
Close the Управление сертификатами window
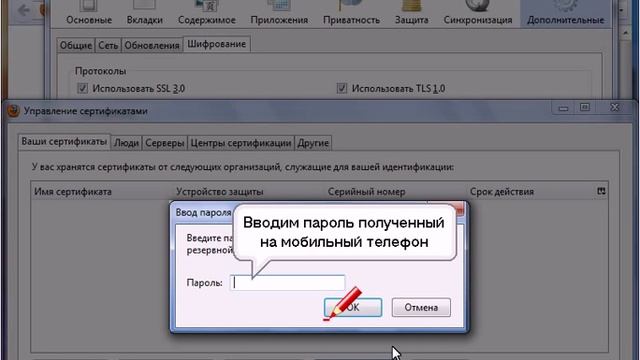tap(615, 107)
